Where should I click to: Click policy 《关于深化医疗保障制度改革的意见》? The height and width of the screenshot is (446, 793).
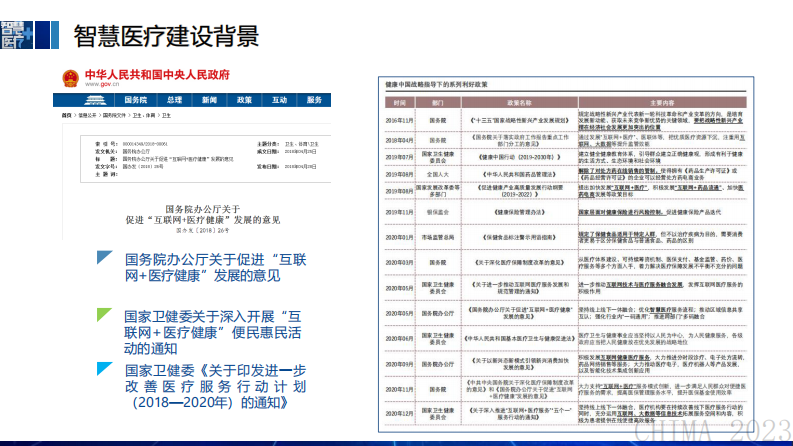(519, 262)
